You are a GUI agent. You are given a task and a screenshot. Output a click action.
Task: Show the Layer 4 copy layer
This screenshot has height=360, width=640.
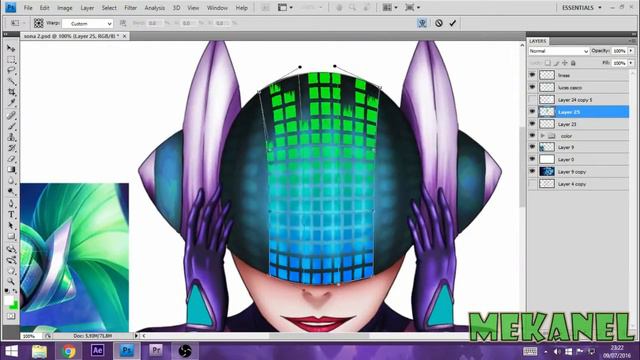click(x=532, y=184)
